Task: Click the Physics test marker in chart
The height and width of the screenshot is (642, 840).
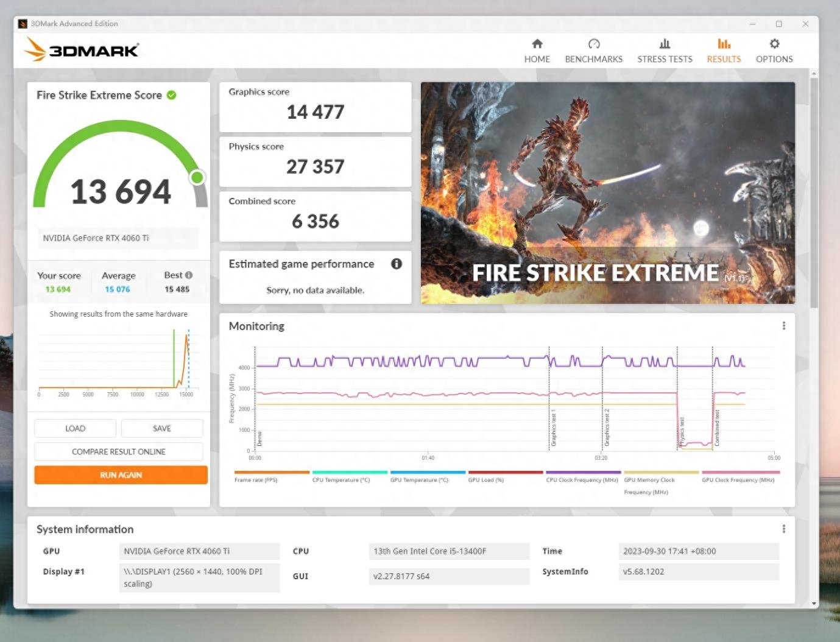Action: pos(682,431)
